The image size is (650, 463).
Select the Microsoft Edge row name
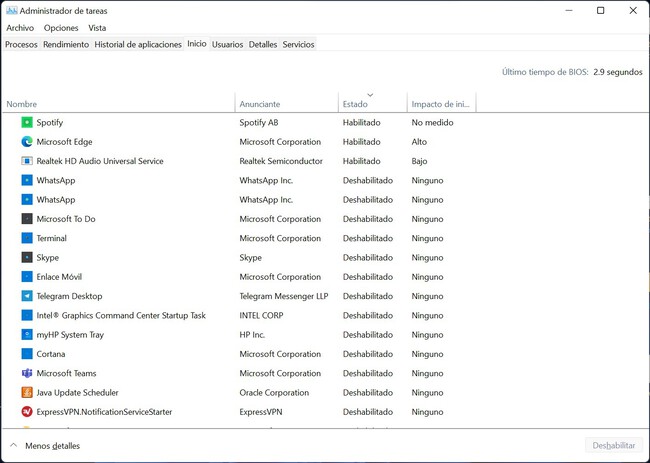(64, 142)
